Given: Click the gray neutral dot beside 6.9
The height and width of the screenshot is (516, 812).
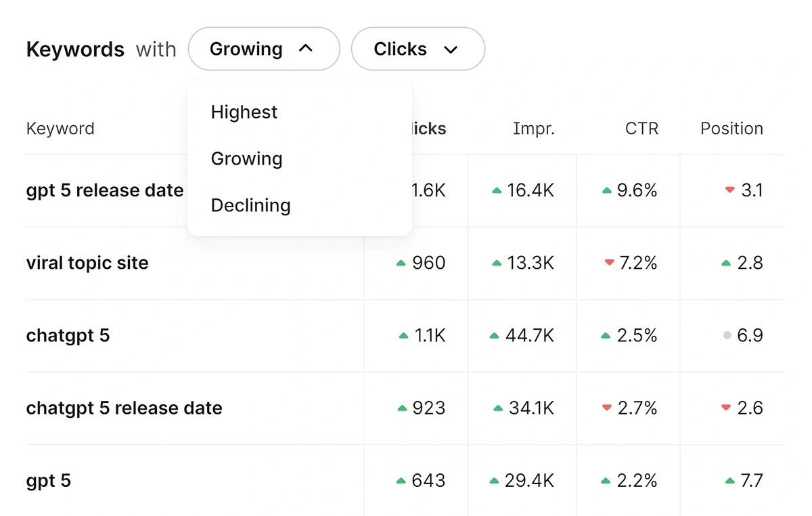Looking at the screenshot, I should coord(727,335).
